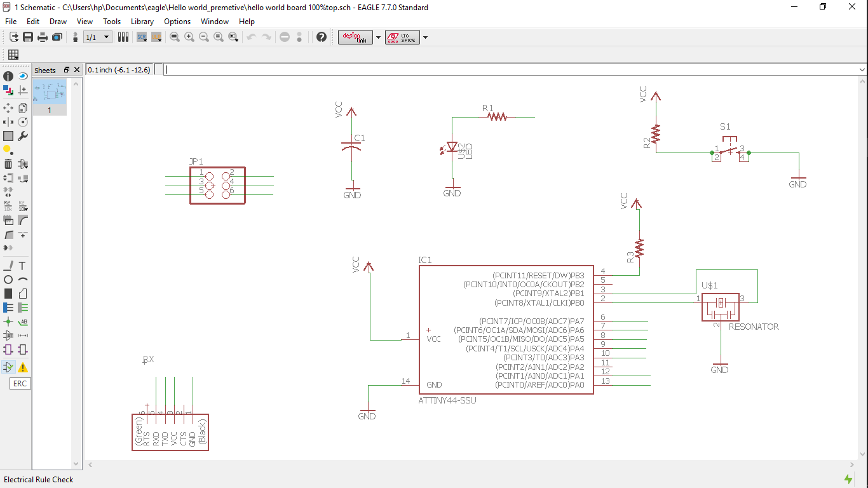868x488 pixels.
Task: Select the Rectangle drawing tool
Action: [x=8, y=294]
